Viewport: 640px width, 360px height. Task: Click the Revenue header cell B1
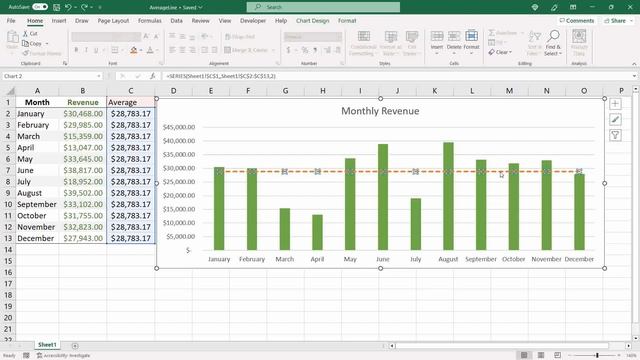[83, 102]
